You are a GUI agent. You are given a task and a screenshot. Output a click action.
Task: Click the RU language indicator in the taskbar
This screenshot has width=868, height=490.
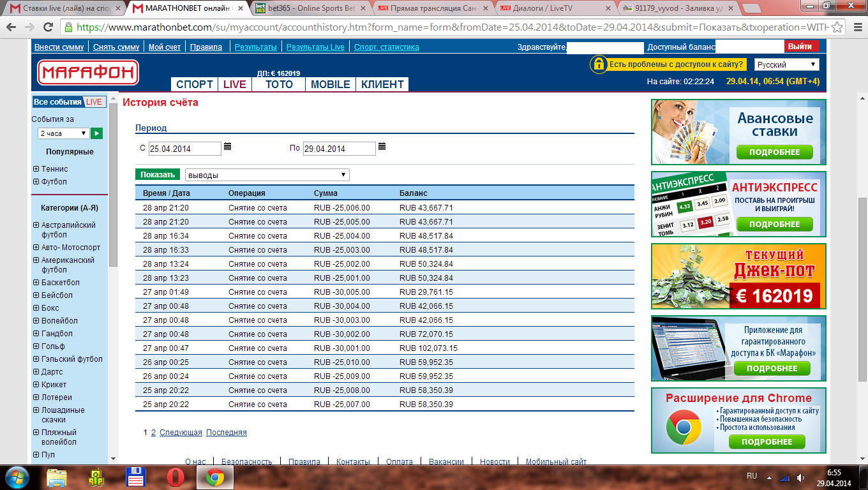(x=752, y=477)
